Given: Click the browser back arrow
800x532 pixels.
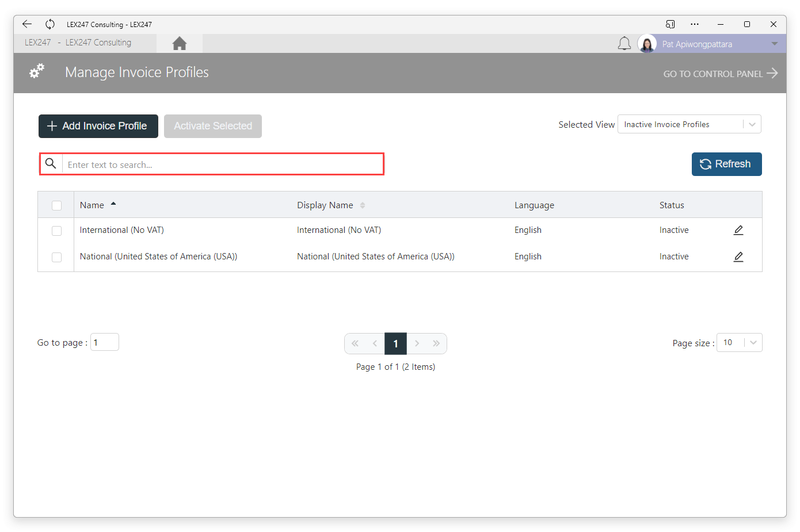Looking at the screenshot, I should [27, 24].
